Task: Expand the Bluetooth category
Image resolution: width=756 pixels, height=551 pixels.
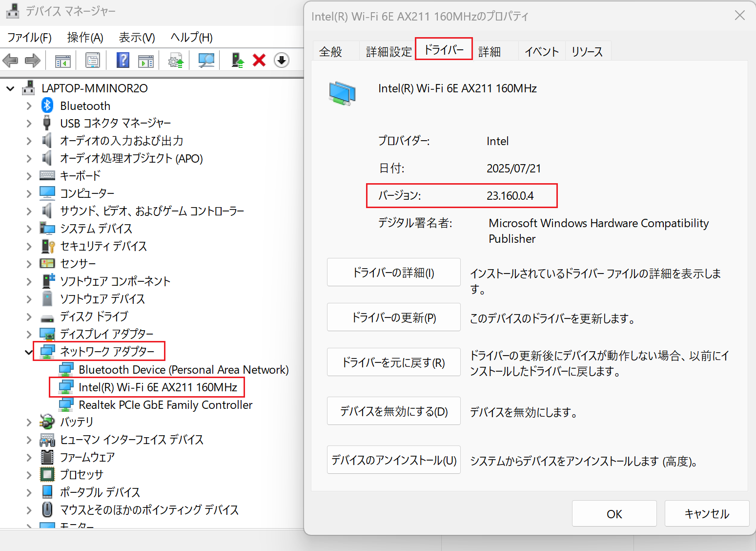Action: tap(29, 106)
